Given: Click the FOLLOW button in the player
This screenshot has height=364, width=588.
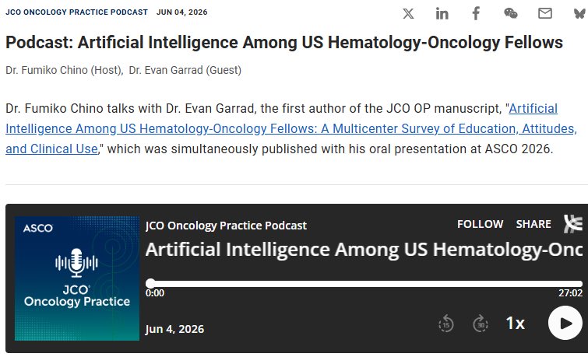Looking at the screenshot, I should coord(480,224).
